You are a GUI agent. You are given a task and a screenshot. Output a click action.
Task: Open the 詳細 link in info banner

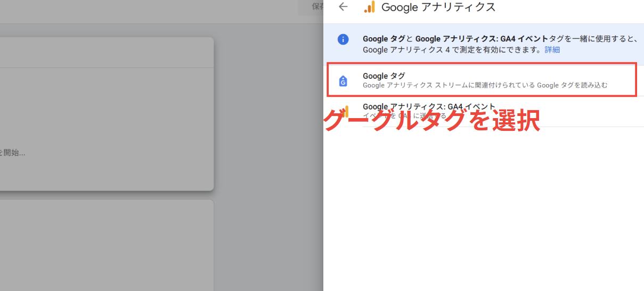pyautogui.click(x=552, y=49)
